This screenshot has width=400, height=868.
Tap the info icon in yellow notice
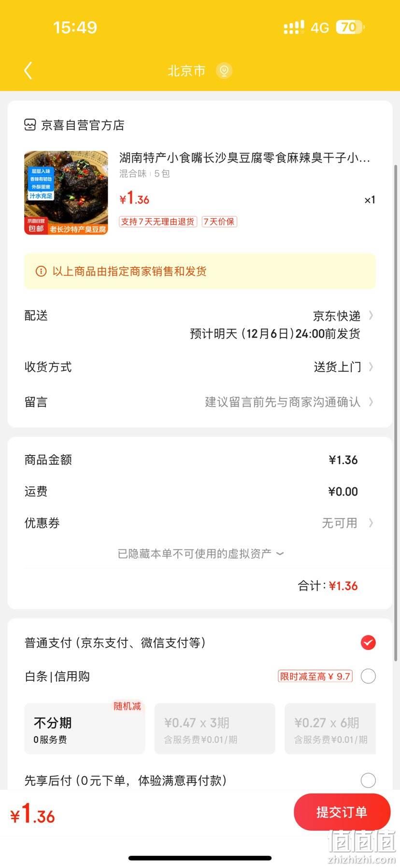(x=41, y=271)
